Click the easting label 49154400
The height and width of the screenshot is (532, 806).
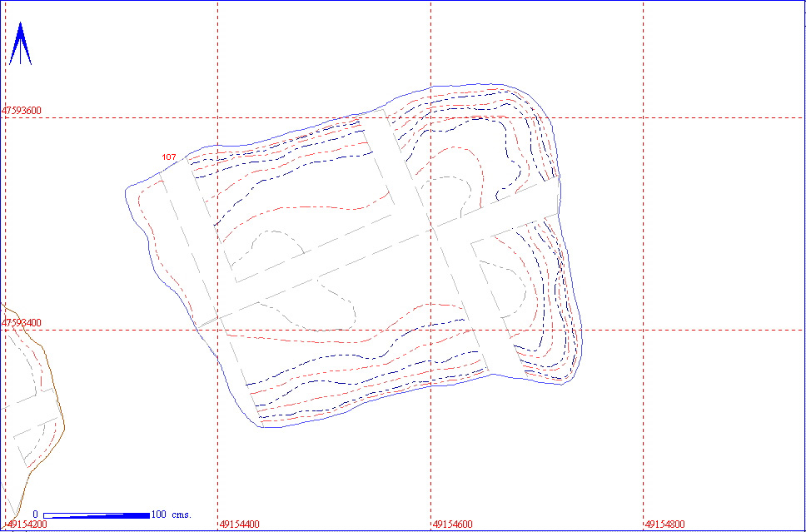[x=240, y=525]
